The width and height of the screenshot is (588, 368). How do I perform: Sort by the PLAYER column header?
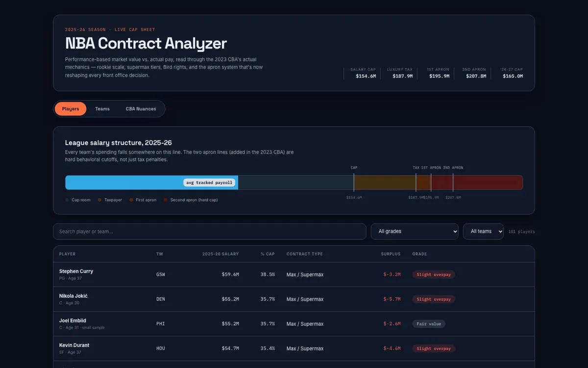68,254
